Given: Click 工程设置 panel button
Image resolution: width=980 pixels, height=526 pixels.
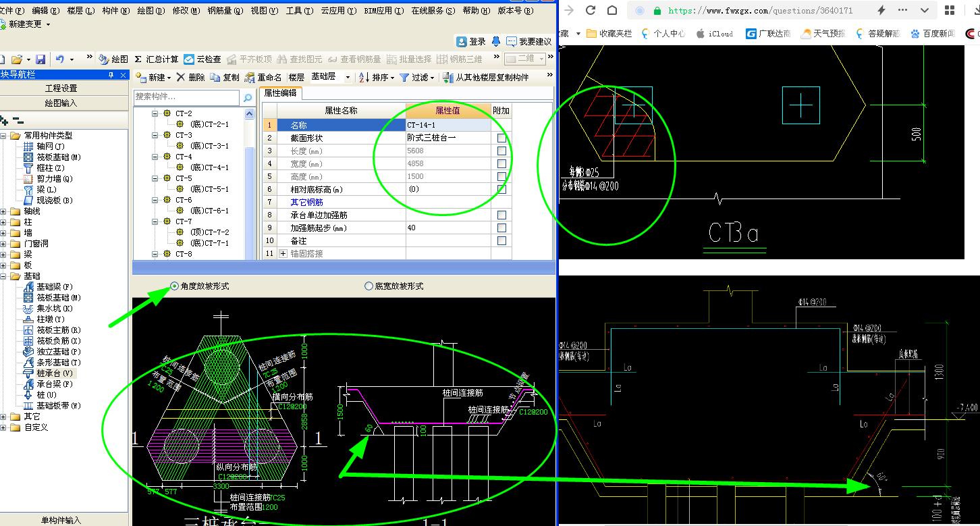Looking at the screenshot, I should point(61,88).
